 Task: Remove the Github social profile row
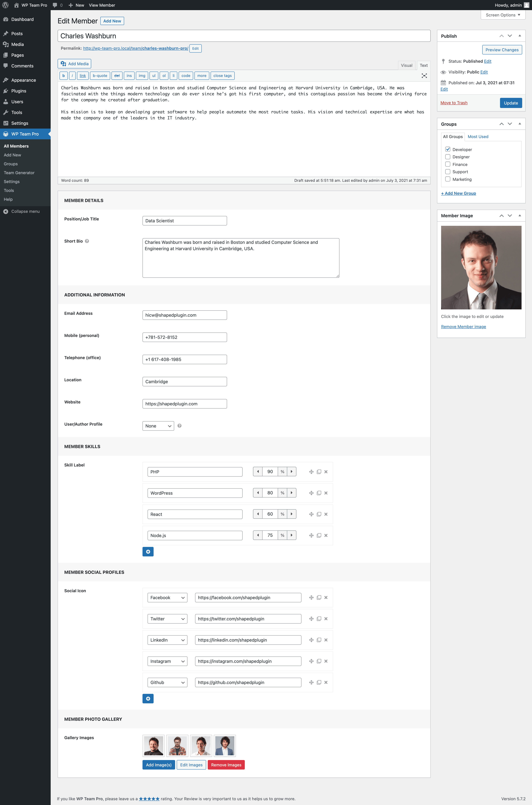pyautogui.click(x=326, y=683)
